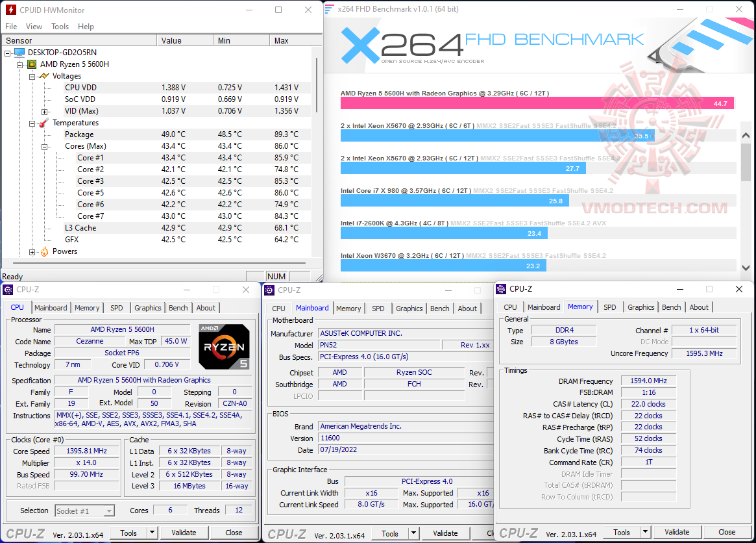Open the File menu in HWMonitor
Screen dimensions: 756x543
click(x=11, y=27)
